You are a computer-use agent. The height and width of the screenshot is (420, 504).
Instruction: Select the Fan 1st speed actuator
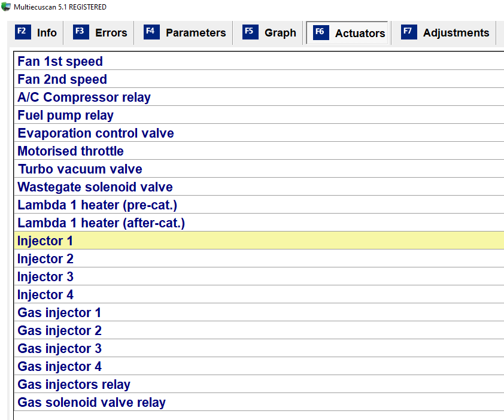click(259, 61)
